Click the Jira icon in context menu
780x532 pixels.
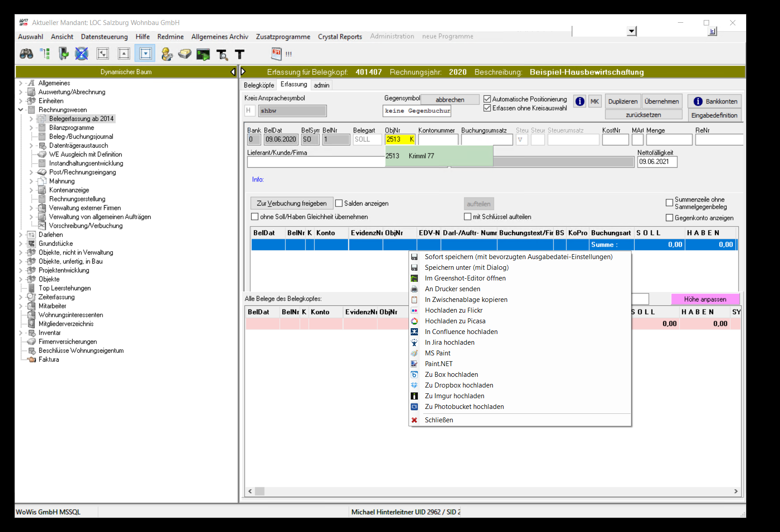click(x=414, y=342)
